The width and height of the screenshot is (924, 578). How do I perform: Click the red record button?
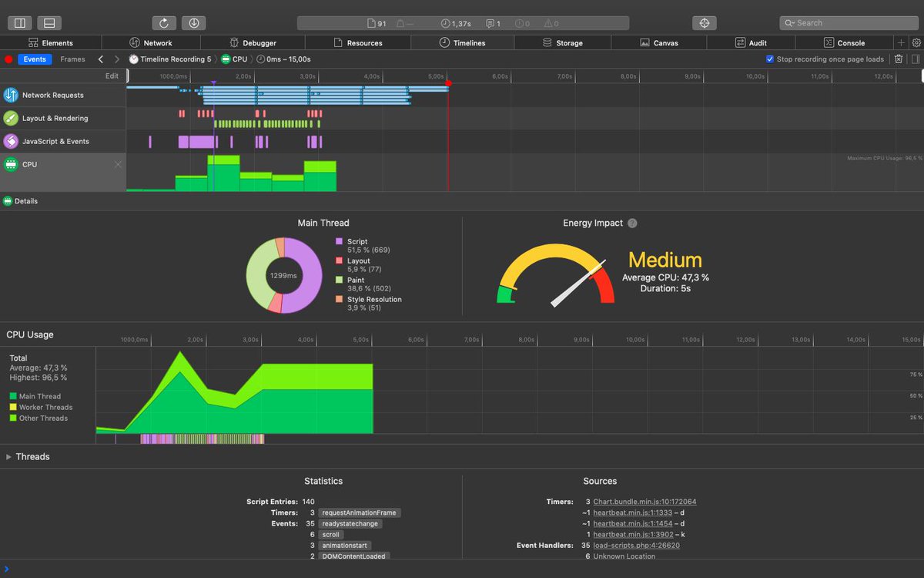click(8, 59)
